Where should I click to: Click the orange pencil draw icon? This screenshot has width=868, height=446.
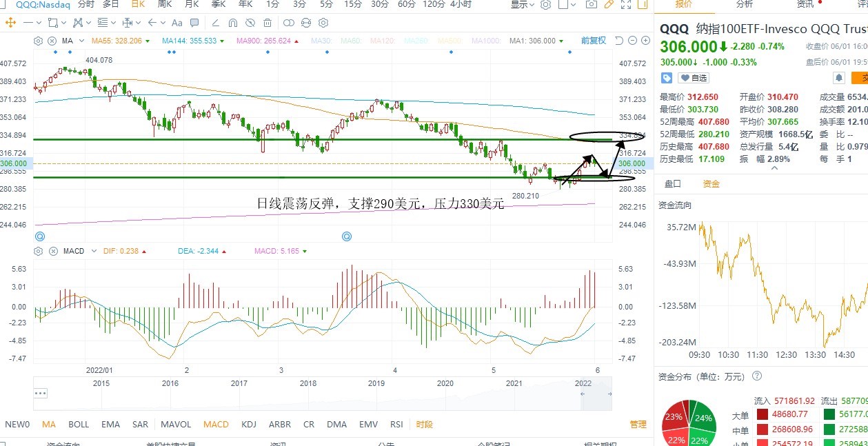click(609, 4)
